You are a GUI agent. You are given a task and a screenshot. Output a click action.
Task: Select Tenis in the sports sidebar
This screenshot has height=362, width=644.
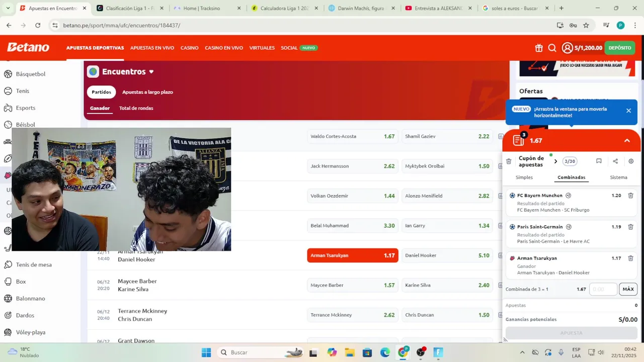click(23, 91)
